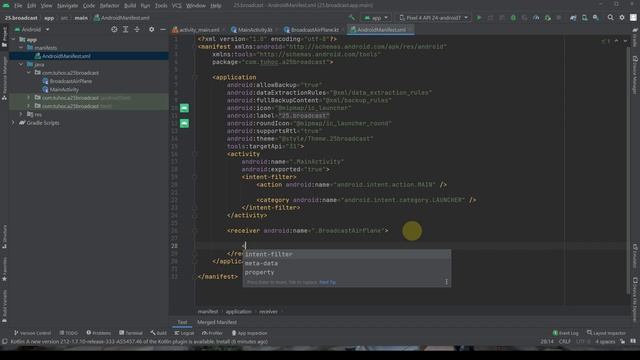Open the Version Control tool window
640x360 pixels.
coord(33,333)
